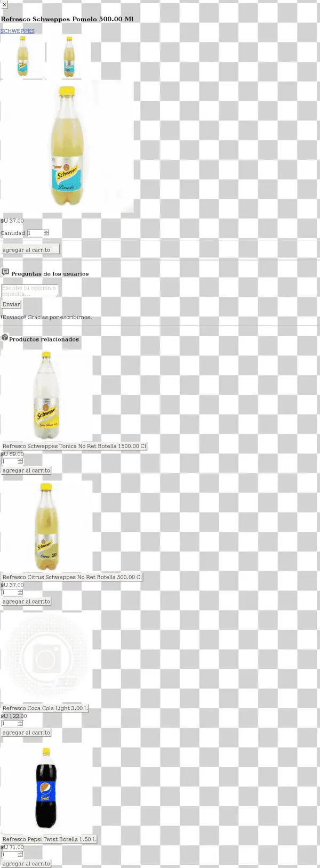The image size is (320, 868).
Task: Close the product popup with X button
Action: pos(4,5)
